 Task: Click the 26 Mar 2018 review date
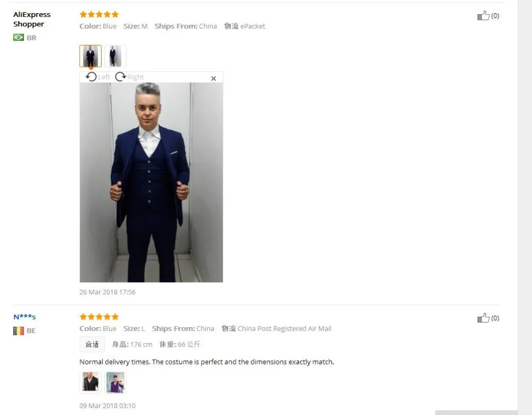coord(107,292)
